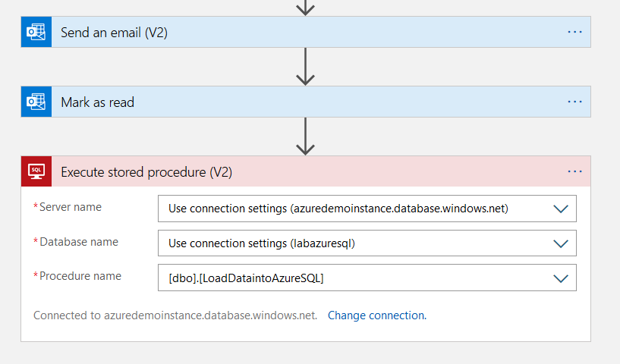This screenshot has height=364, width=620.
Task: Expand the Server name dropdown chevron
Action: point(561,209)
